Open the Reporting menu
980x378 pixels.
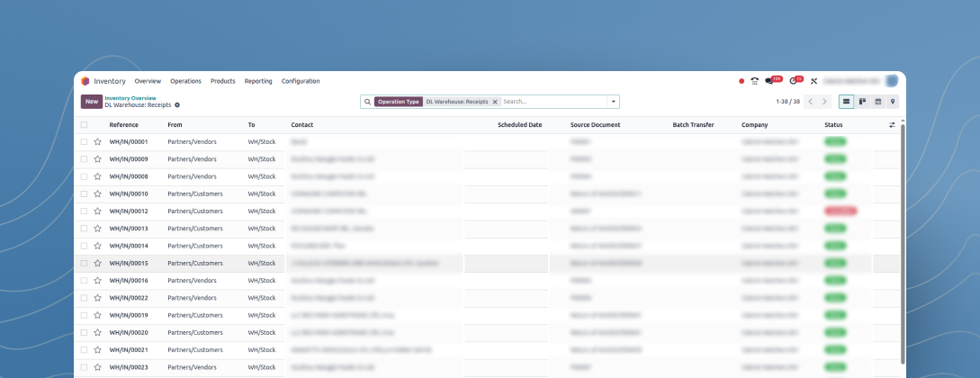click(258, 81)
